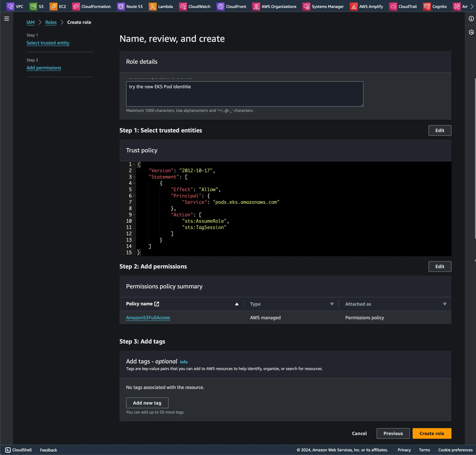The height and width of the screenshot is (455, 476).
Task: Open the info help panel icon
Action: pyautogui.click(x=471, y=19)
